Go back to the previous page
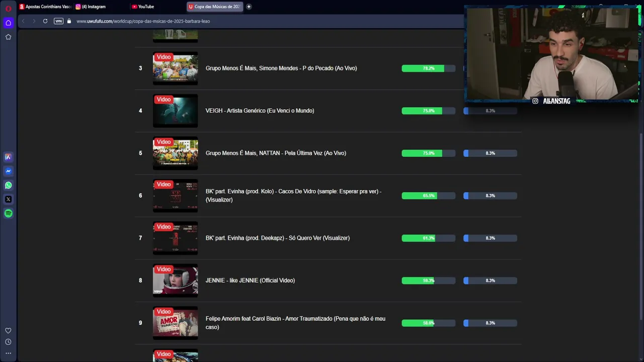Screen dimensions: 644x362 click(23, 21)
